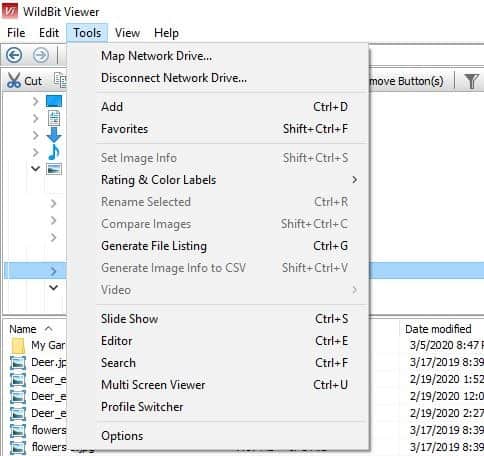This screenshot has height=456, width=484.
Task: Open Favorites from Tools menu
Action: [x=218, y=129]
